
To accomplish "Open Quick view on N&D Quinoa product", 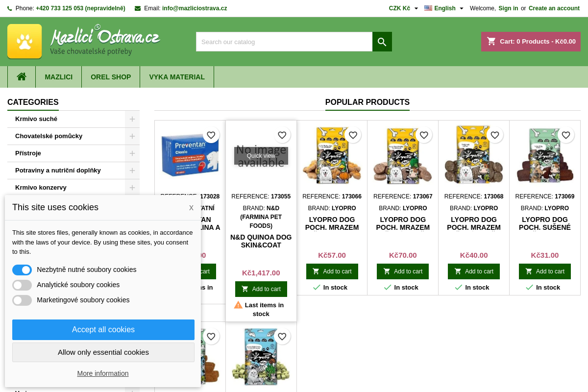I will (261, 156).
